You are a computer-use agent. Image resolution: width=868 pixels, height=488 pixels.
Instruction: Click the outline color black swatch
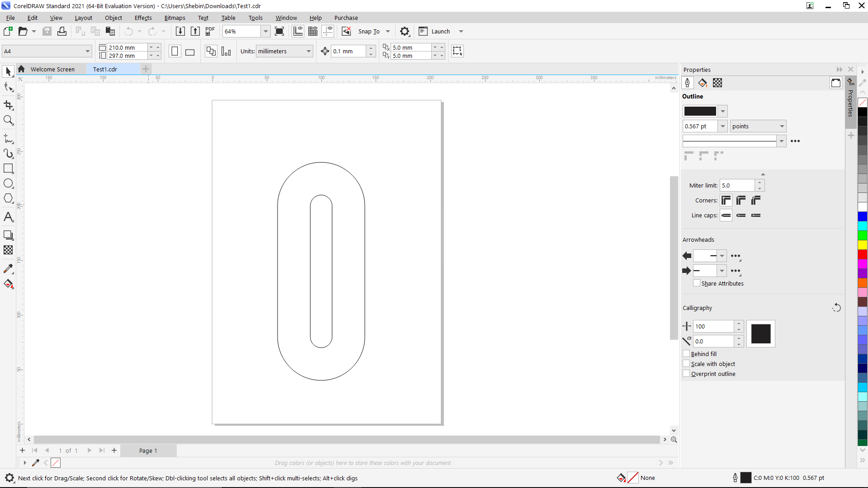[x=700, y=111]
